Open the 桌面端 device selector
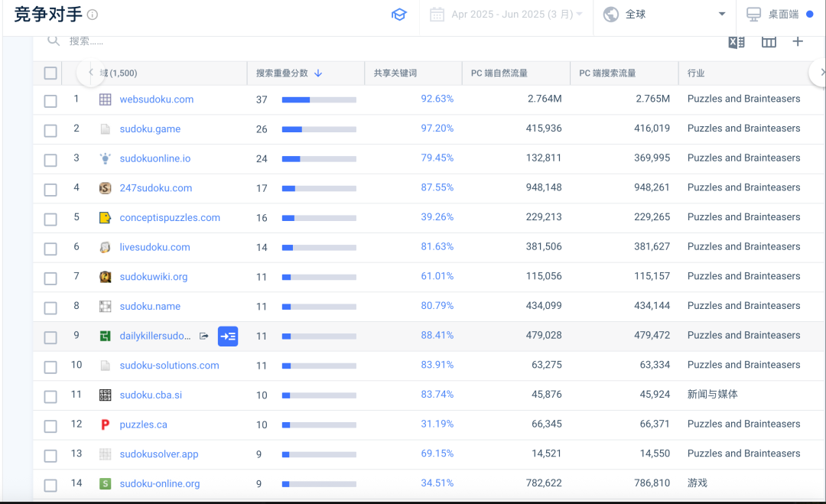Screen dimensions: 826x504 click(780, 15)
